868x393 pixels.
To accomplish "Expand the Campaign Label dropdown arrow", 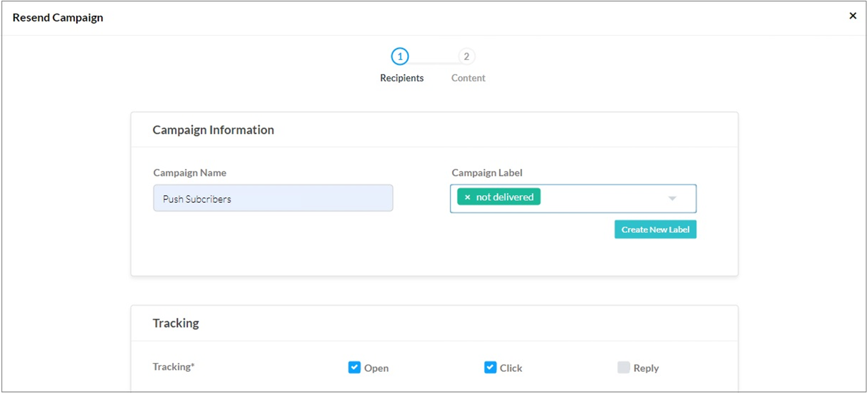I will pyautogui.click(x=672, y=199).
